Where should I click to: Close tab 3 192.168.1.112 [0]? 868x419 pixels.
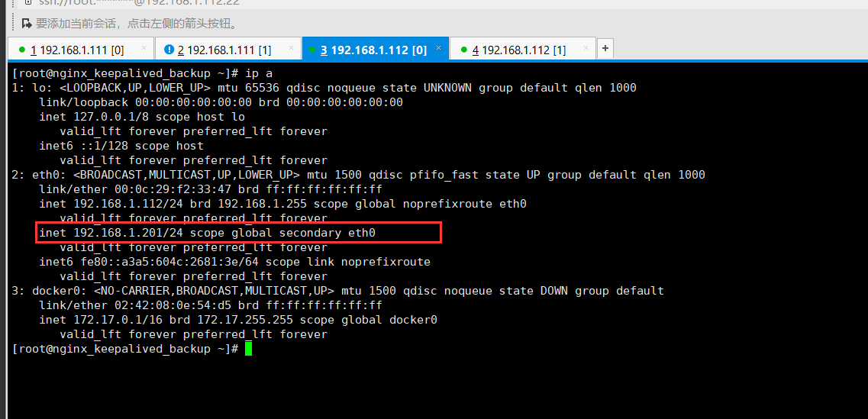439,48
